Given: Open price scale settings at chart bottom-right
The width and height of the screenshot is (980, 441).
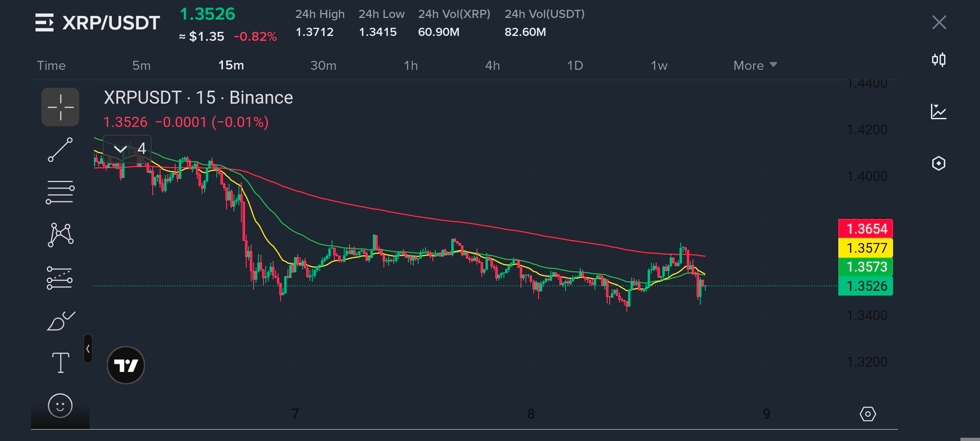Looking at the screenshot, I should pyautogui.click(x=867, y=414).
